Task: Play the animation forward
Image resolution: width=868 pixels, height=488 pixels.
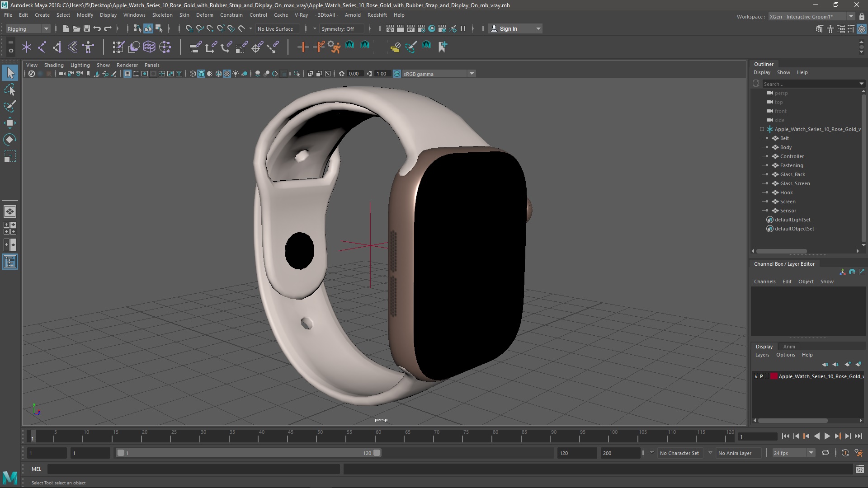Action: pyautogui.click(x=827, y=436)
